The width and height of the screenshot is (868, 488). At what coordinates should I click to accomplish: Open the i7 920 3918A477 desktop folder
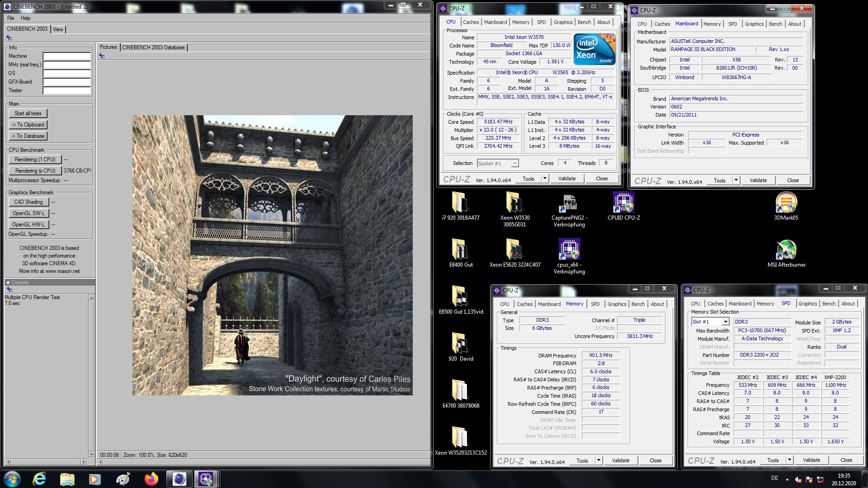(460, 202)
